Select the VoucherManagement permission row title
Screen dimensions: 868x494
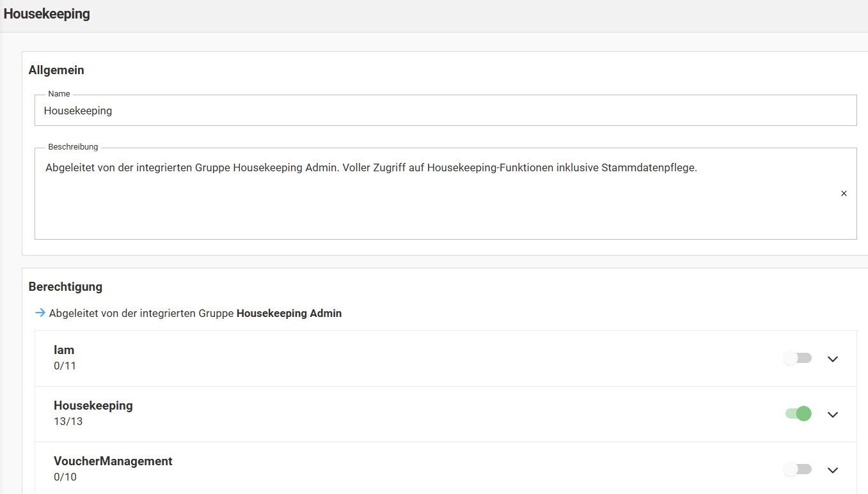pos(113,461)
